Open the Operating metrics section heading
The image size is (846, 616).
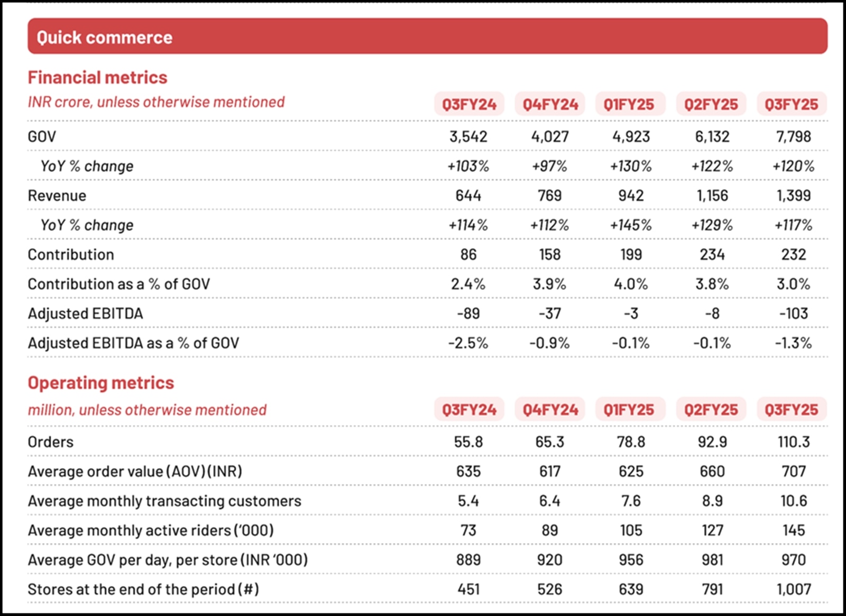[x=100, y=383]
